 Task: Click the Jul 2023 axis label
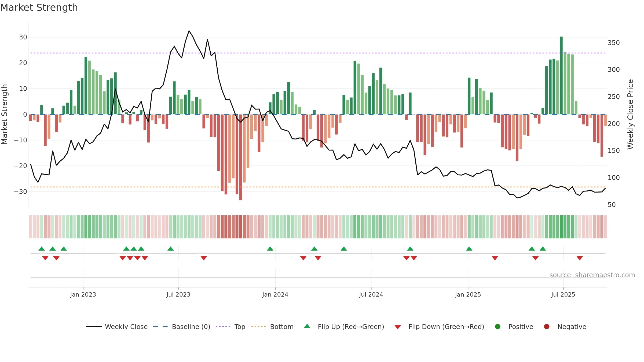point(178,294)
